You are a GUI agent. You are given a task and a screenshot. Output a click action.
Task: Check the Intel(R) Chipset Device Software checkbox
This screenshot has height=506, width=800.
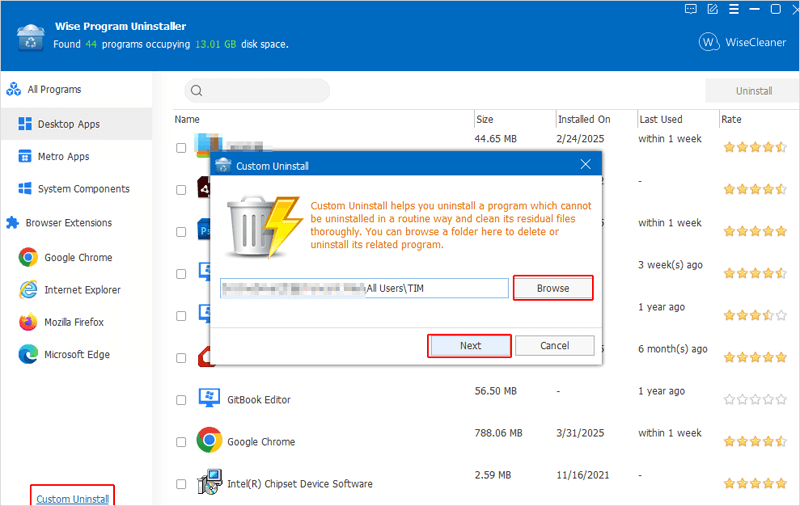point(181,484)
